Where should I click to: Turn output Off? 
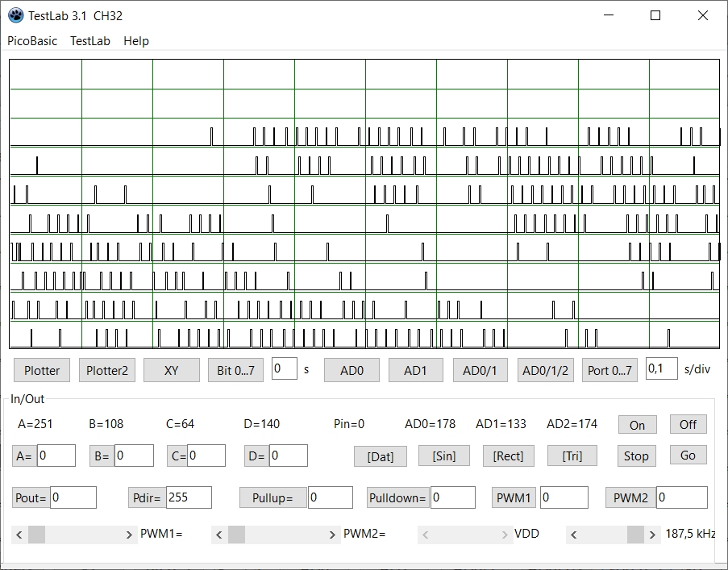pos(688,424)
